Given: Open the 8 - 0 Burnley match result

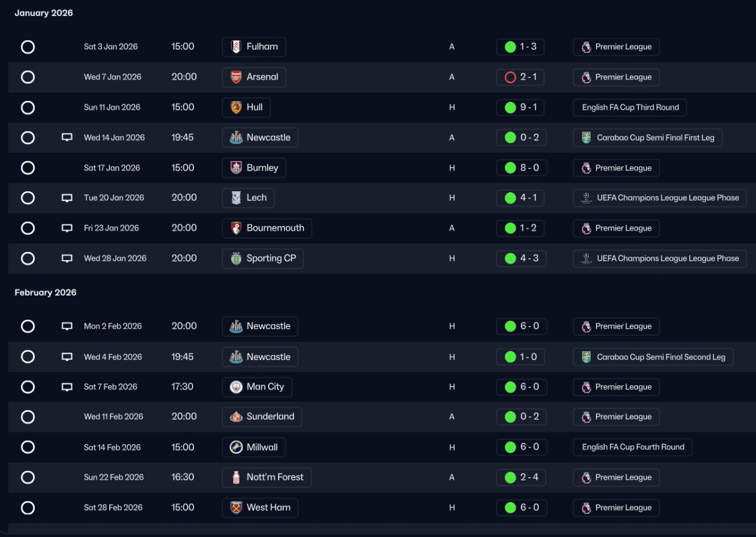Looking at the screenshot, I should pos(522,168).
